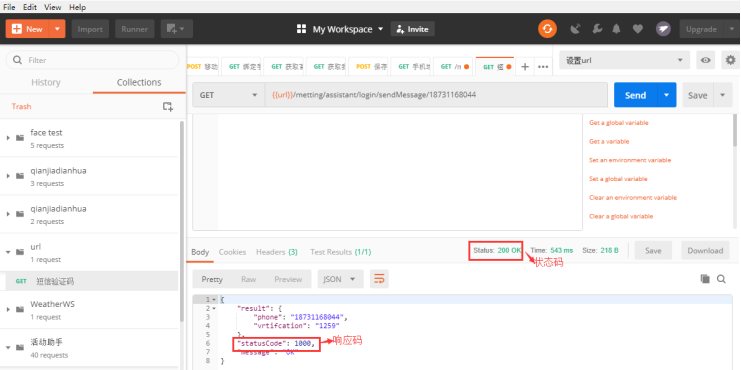
Task: Open the tab options ellipsis menu
Action: [543, 67]
